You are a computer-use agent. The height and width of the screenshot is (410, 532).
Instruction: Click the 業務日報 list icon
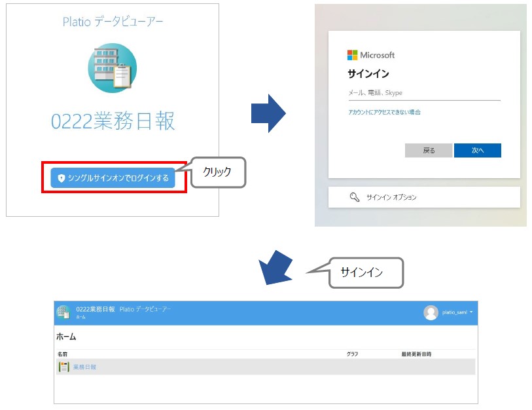(x=63, y=367)
